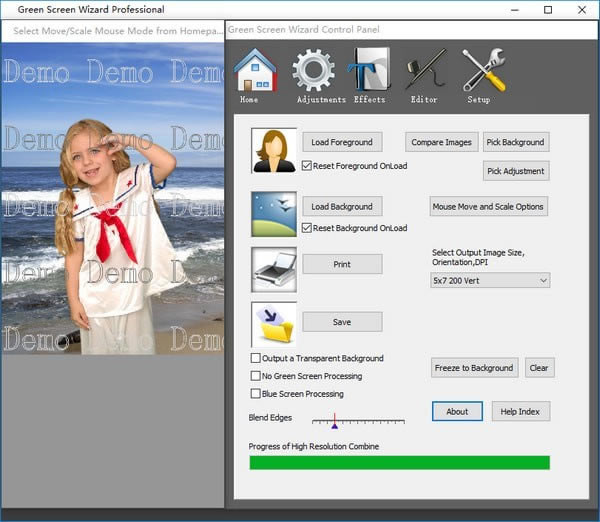Open the Adjustments gear icon

[x=313, y=71]
